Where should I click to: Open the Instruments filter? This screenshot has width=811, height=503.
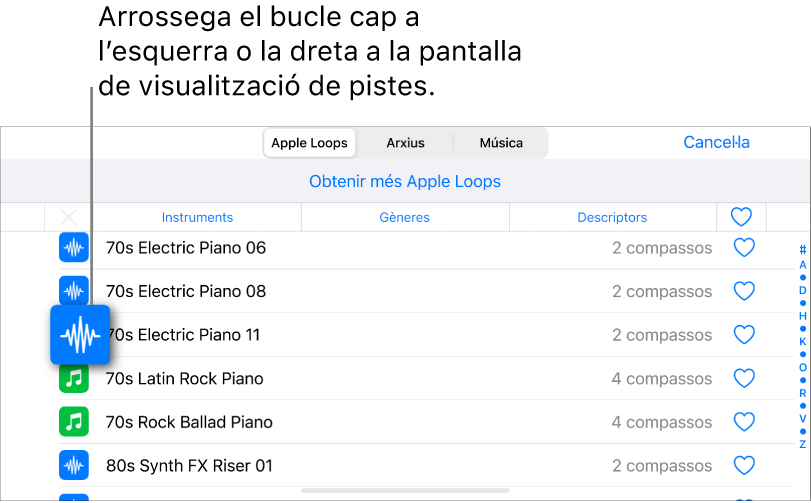point(197,217)
